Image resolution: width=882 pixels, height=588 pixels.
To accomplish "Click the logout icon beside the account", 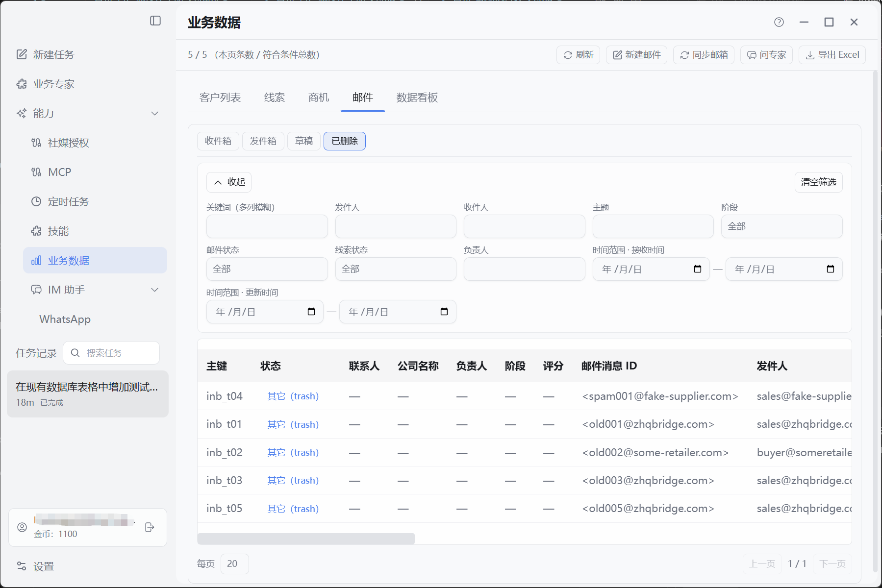I will [x=150, y=527].
